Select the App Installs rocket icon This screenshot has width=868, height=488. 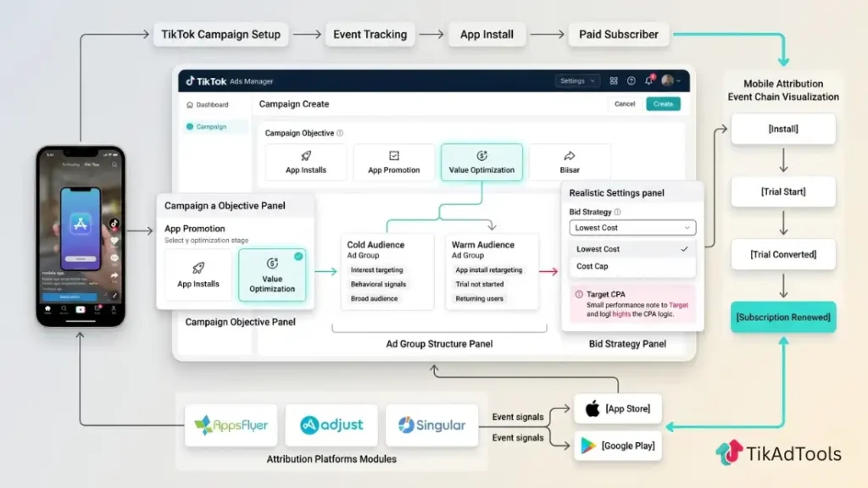point(305,158)
